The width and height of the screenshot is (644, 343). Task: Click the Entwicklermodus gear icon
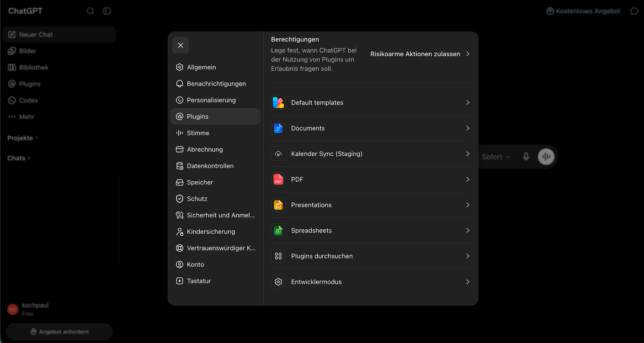coord(278,282)
